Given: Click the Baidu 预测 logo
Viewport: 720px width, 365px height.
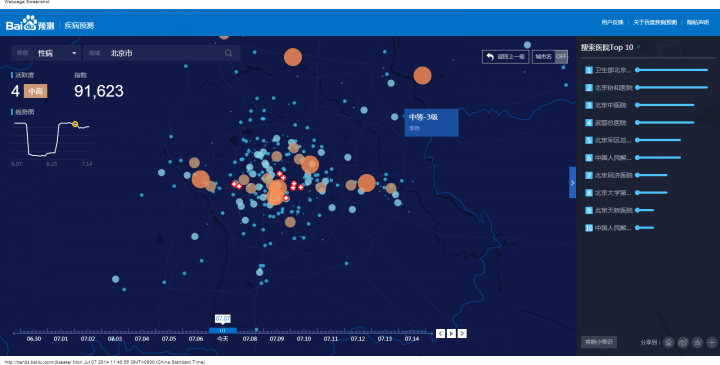Looking at the screenshot, I should pos(30,23).
